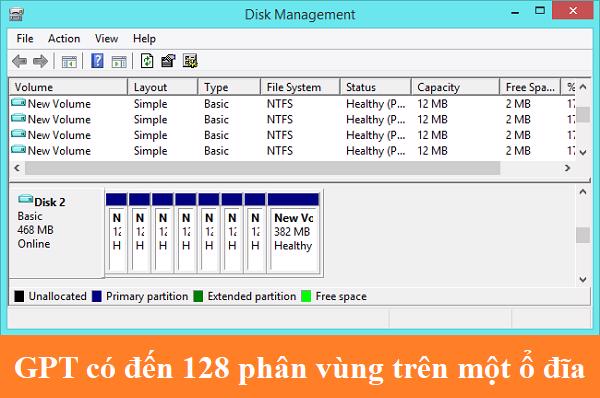Open the Properties toolbar icon
600x398 pixels.
coord(168,61)
